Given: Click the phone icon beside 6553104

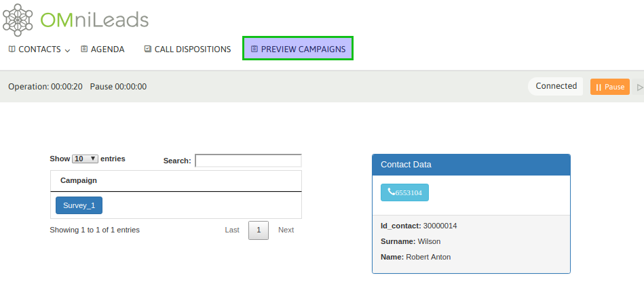Looking at the screenshot, I should [x=391, y=192].
